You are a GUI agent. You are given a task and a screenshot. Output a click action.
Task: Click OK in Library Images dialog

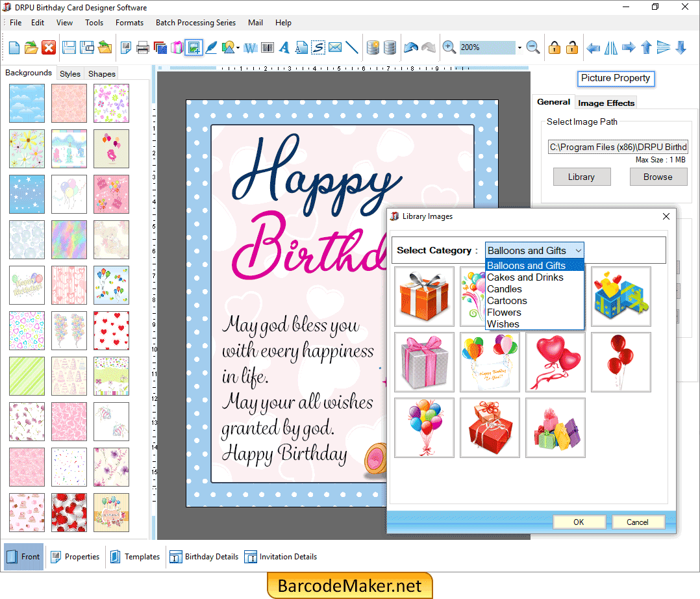(579, 522)
